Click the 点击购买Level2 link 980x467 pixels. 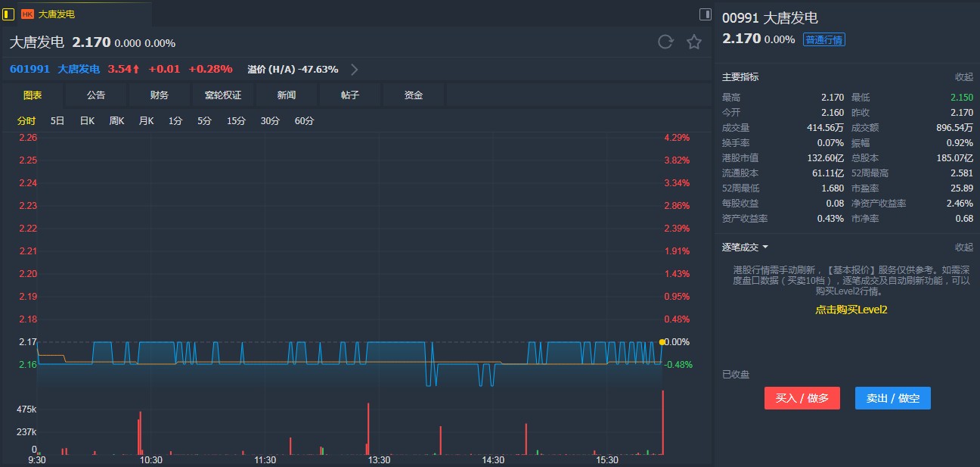tap(851, 310)
